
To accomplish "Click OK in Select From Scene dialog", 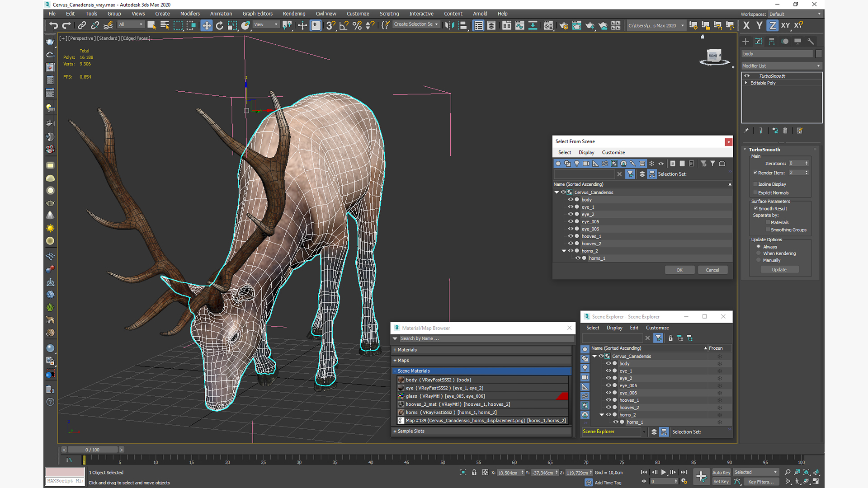I will pos(679,270).
